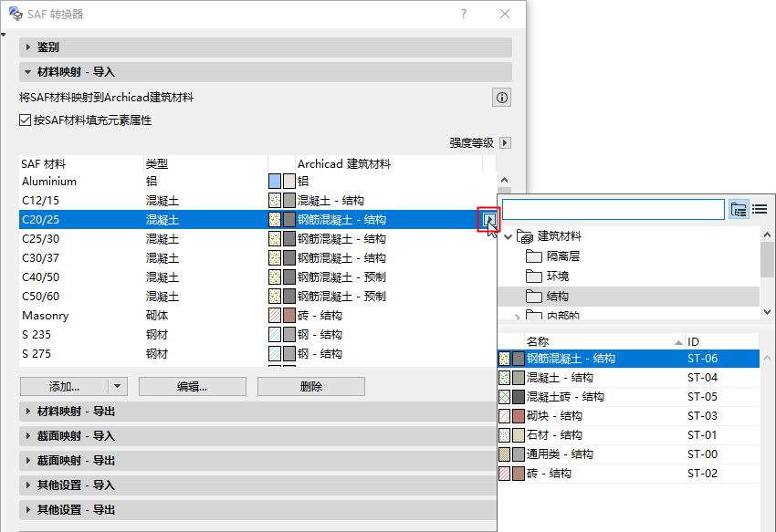
Task: Select 钢筋混凝土 - 结构 ST-06 in popup list
Action: tap(628, 359)
